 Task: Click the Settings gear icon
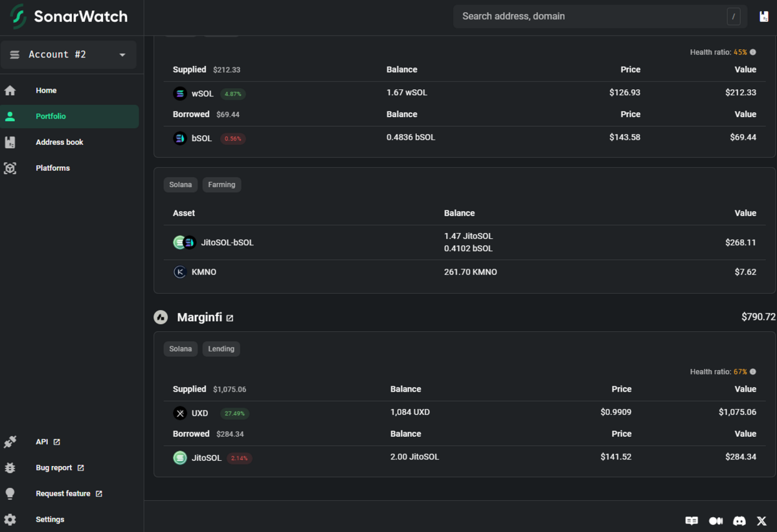(x=10, y=520)
